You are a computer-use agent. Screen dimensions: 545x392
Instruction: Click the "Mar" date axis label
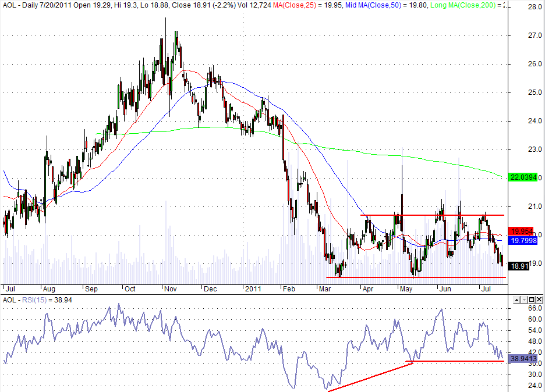click(x=325, y=289)
